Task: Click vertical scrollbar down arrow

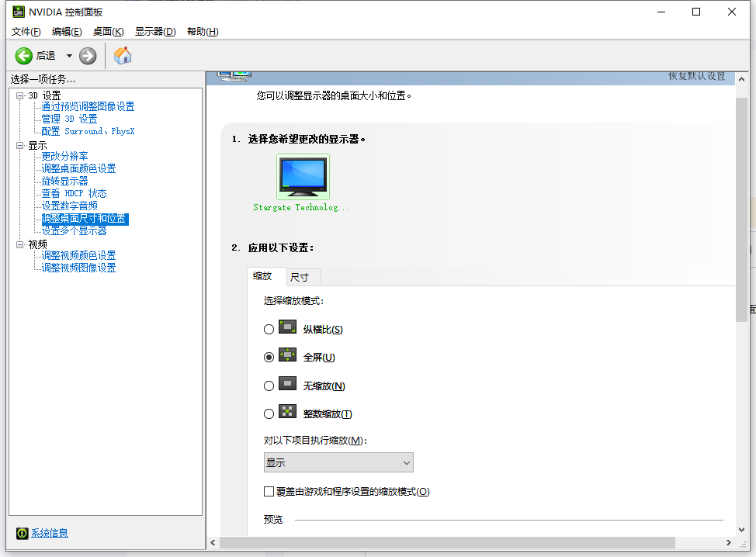Action: pyautogui.click(x=741, y=530)
